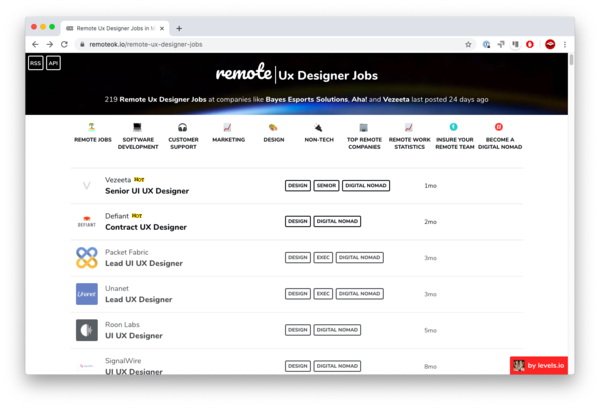Open the profile avatar in the toolbar

(x=550, y=44)
